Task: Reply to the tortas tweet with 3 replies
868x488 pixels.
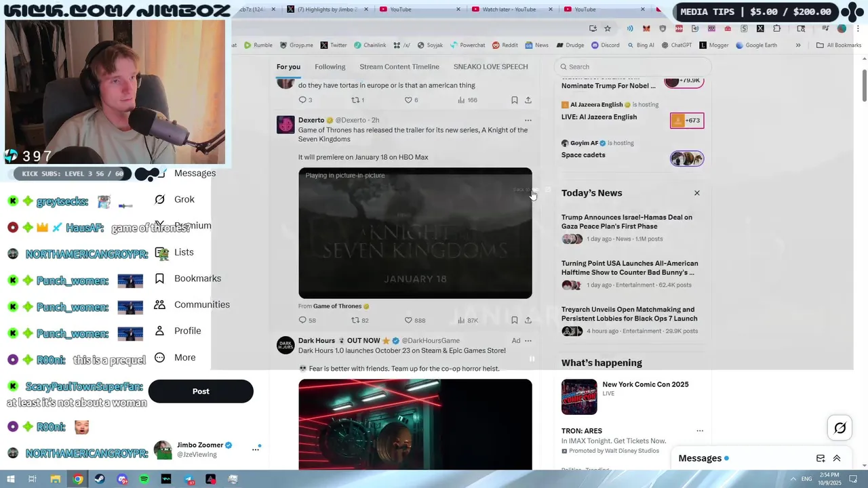Action: coord(305,100)
